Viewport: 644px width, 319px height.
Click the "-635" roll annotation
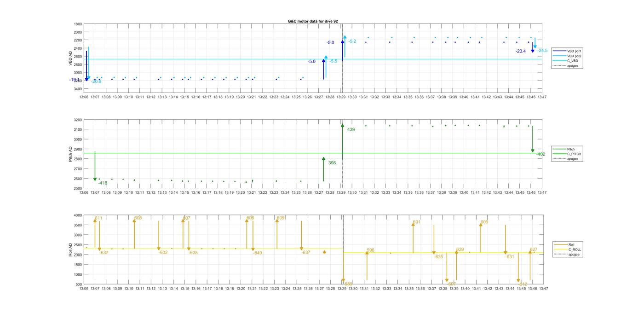click(193, 253)
